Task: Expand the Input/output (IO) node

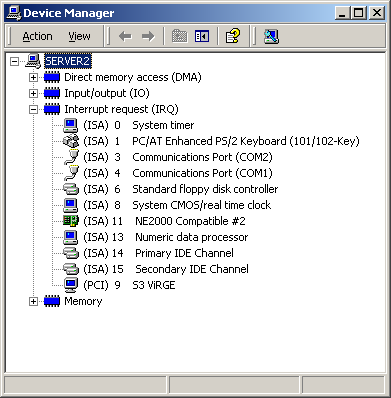Action: click(33, 93)
